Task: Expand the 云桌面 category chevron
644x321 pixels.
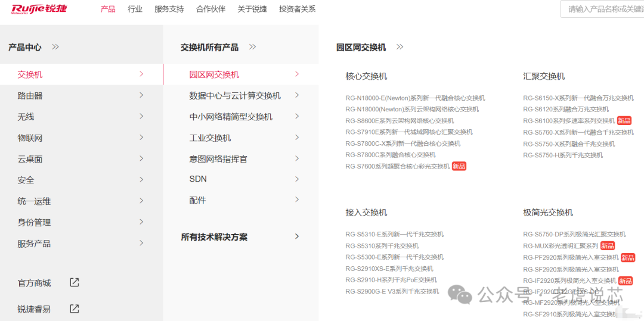Action: (141, 158)
